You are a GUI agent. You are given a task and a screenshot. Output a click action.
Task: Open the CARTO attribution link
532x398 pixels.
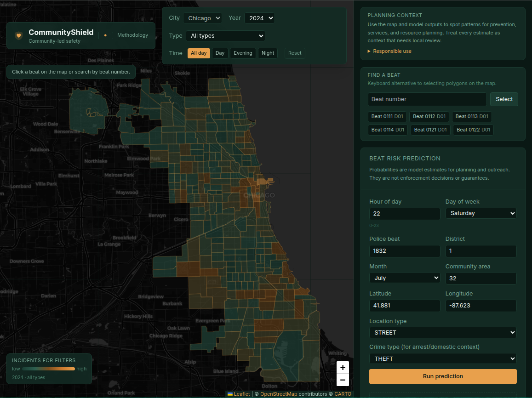coord(343,394)
